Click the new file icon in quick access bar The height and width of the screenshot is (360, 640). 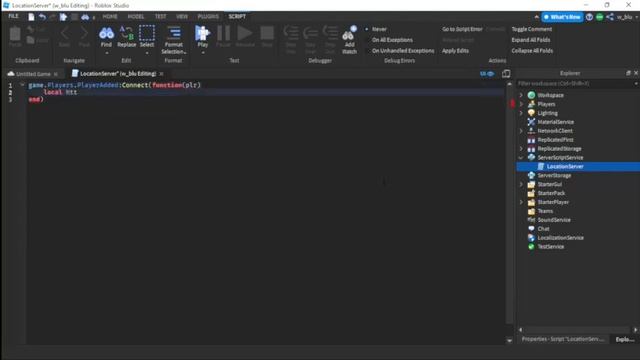(x=31, y=17)
